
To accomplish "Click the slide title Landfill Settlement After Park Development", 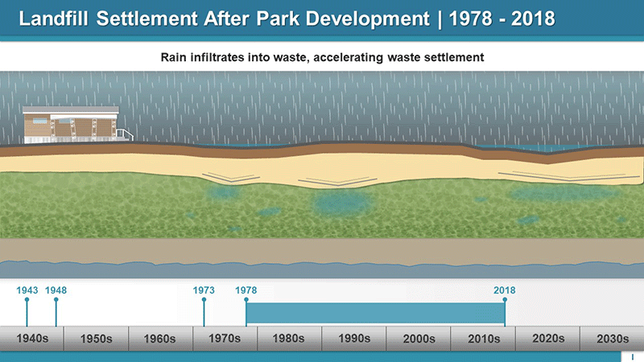I will pyautogui.click(x=225, y=19).
